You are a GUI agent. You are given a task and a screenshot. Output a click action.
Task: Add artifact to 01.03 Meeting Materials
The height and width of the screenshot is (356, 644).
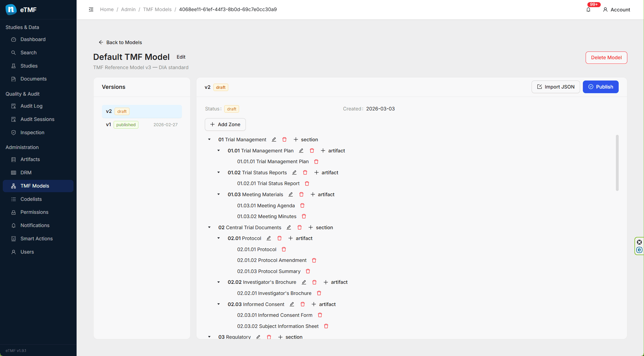point(322,194)
